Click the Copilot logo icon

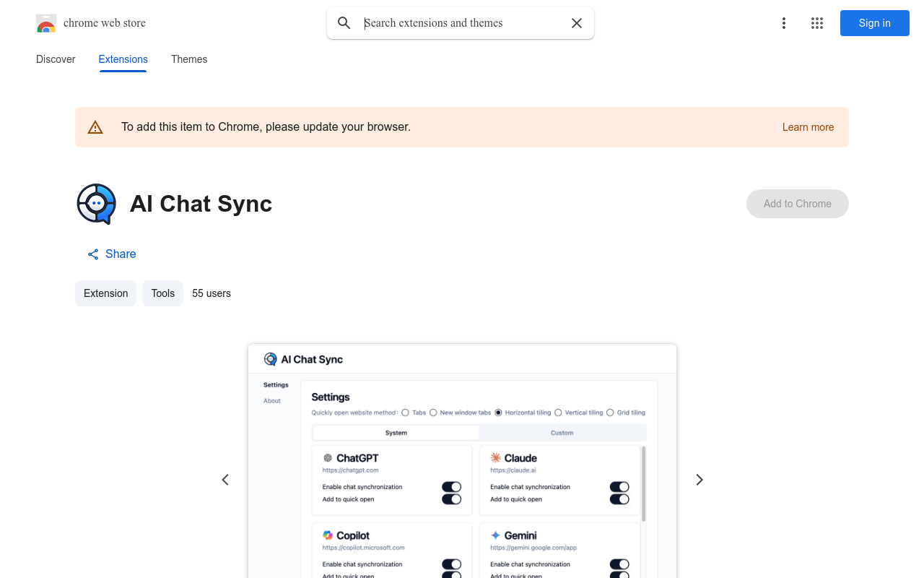[328, 535]
